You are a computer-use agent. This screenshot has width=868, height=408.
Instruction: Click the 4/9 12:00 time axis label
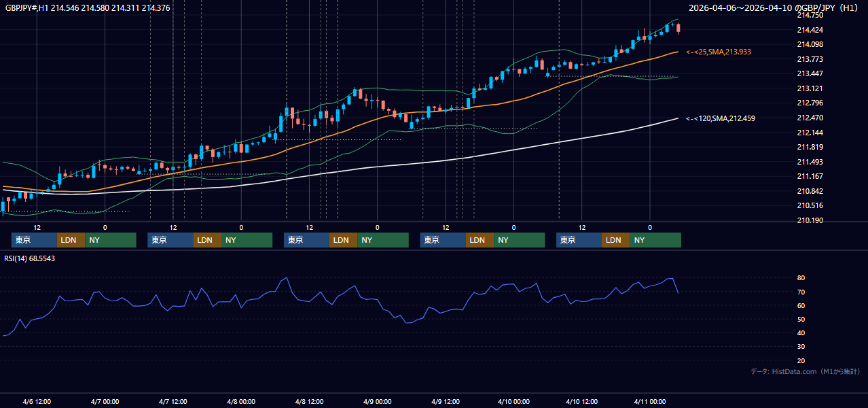tap(446, 401)
